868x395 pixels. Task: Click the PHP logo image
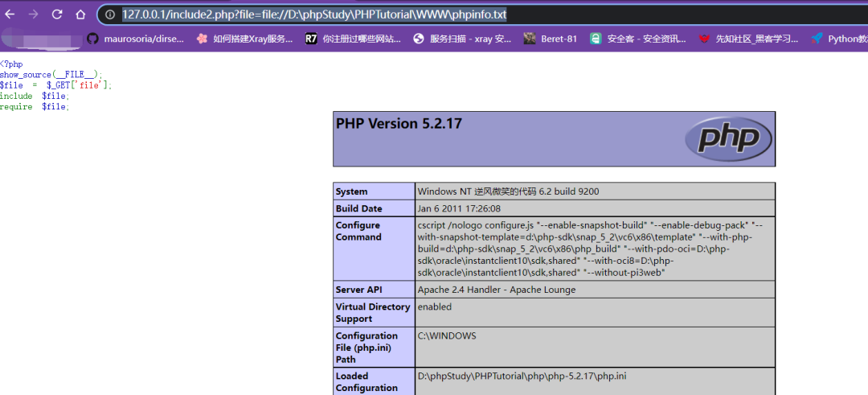point(728,138)
